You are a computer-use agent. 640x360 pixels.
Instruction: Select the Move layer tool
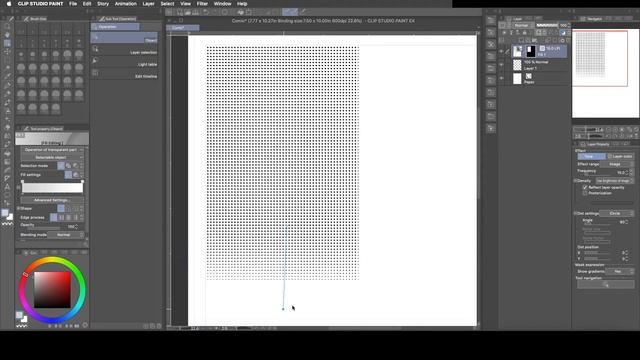[x=7, y=52]
